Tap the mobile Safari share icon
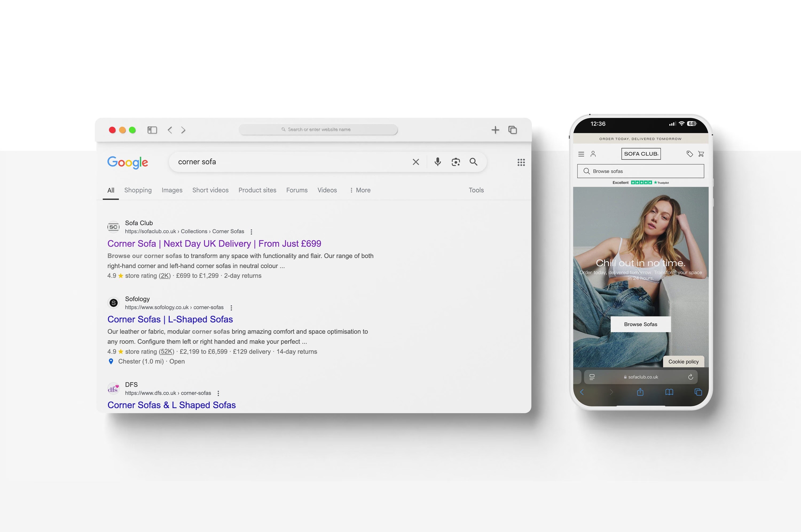The width and height of the screenshot is (801, 532). coord(640,392)
